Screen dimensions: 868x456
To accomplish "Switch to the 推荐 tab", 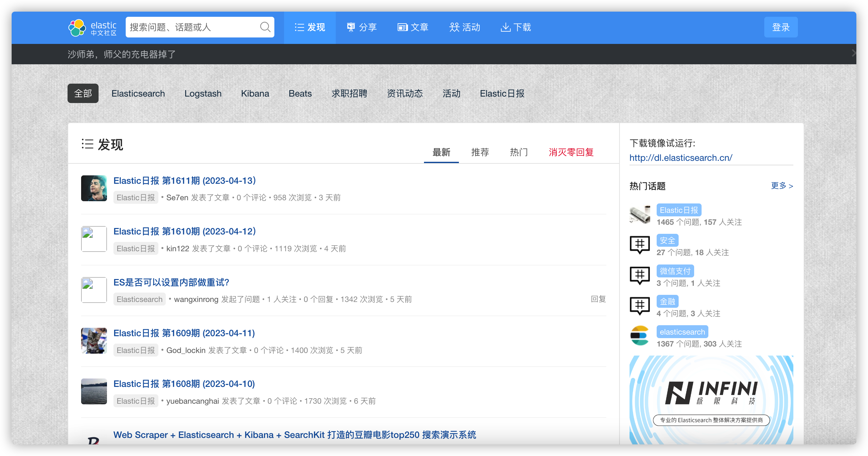I will pyautogui.click(x=480, y=152).
